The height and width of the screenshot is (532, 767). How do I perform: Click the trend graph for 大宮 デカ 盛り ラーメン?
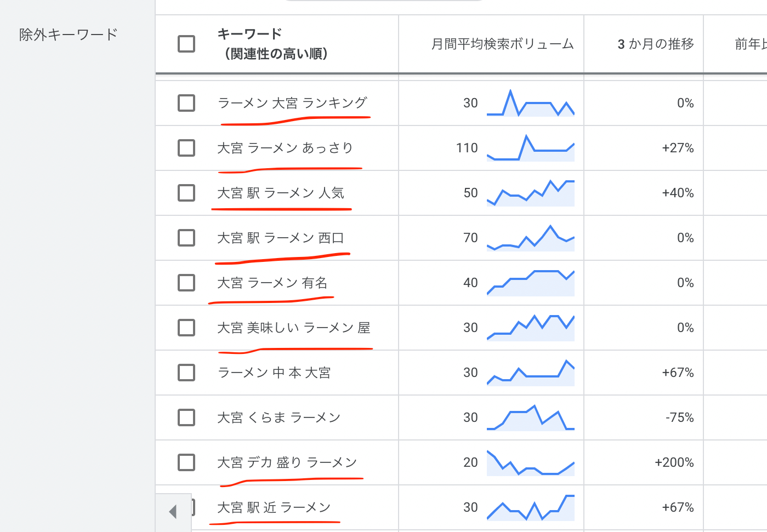pos(530,464)
